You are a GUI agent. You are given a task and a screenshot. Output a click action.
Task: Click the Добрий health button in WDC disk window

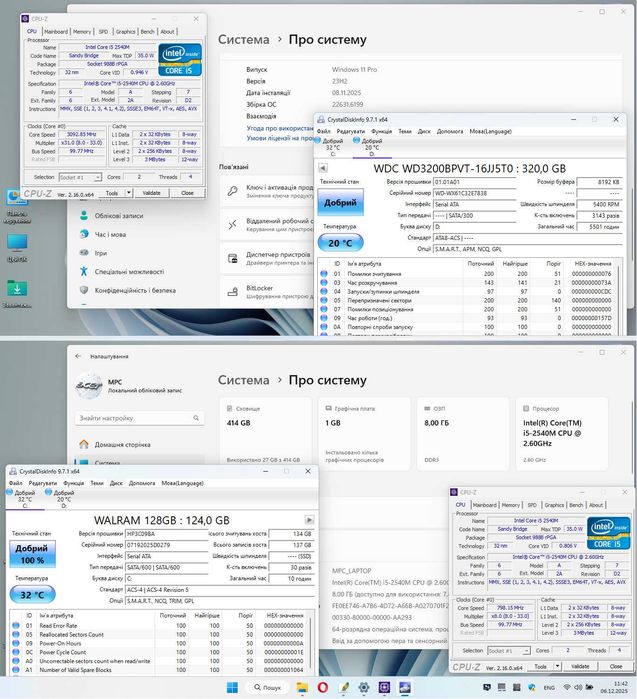[x=340, y=202]
